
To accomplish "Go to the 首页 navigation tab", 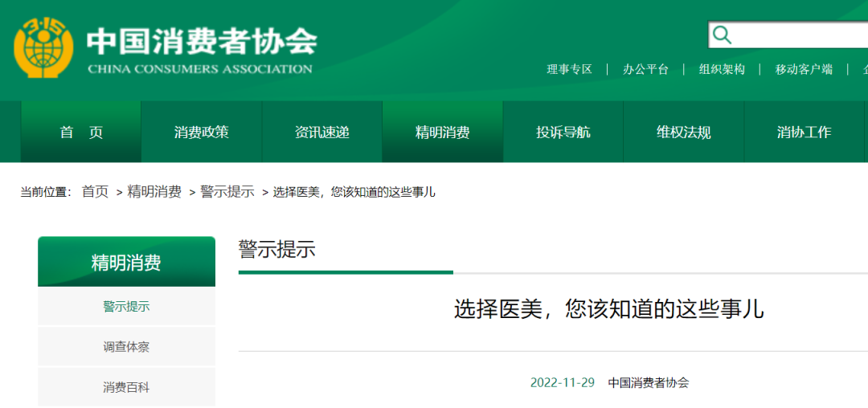I will click(x=81, y=133).
